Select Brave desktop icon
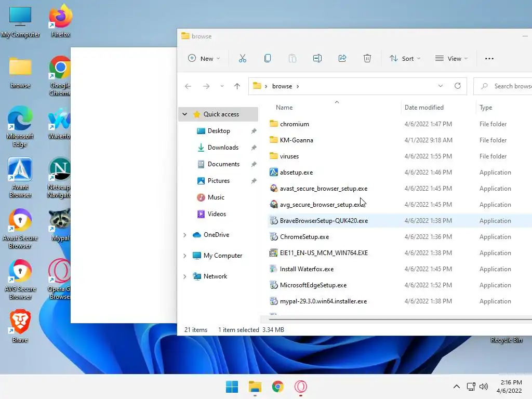Screen dimensions: 532x399 (x=20, y=326)
